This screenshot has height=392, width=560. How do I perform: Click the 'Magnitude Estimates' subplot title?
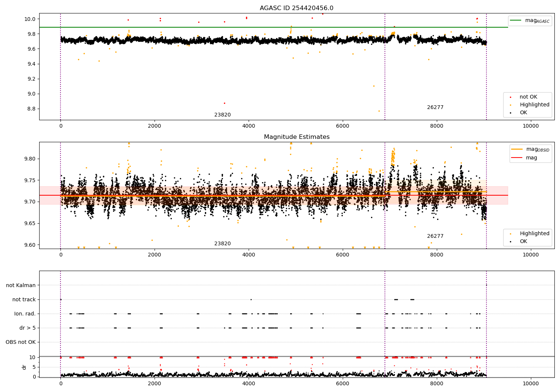297,137
